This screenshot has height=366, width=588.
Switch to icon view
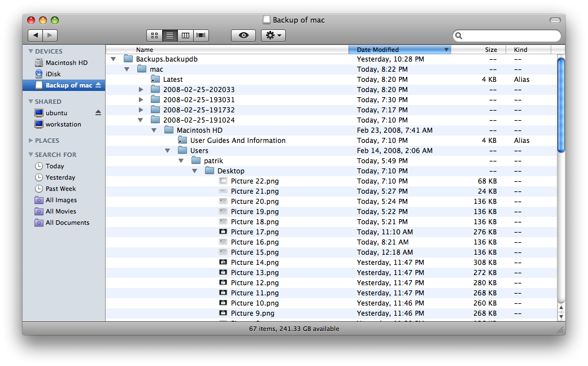coord(154,35)
